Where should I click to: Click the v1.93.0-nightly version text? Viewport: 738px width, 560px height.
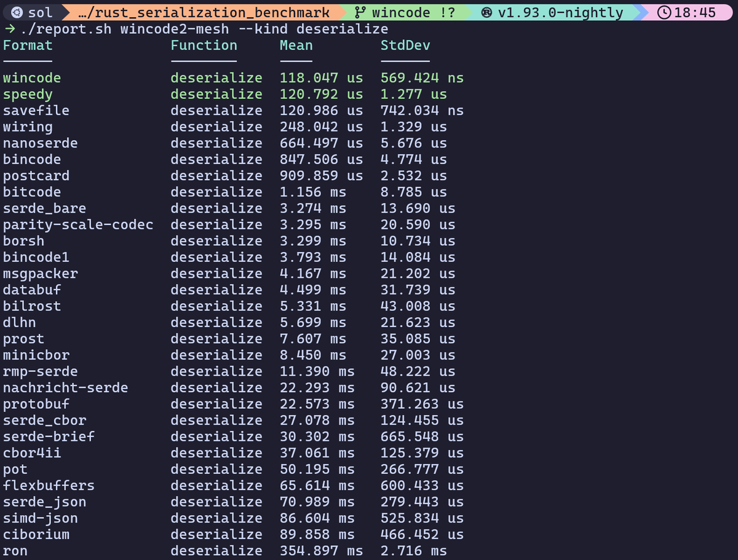[561, 12]
